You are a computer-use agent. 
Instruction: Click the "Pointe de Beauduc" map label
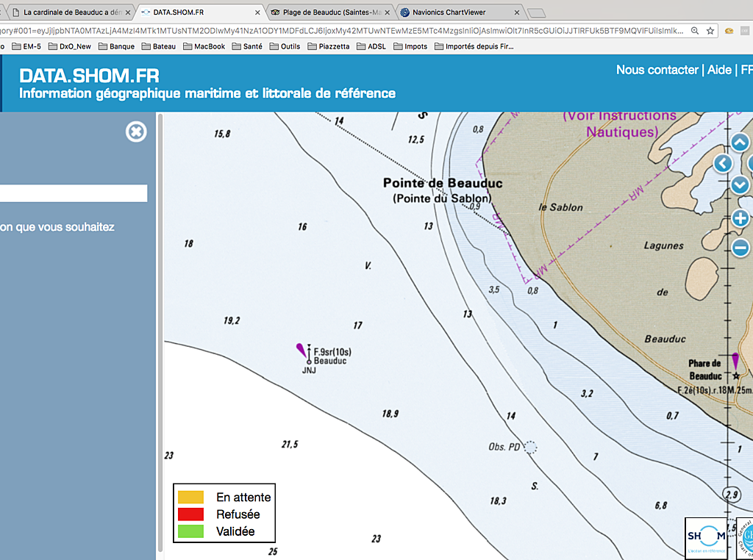(443, 183)
